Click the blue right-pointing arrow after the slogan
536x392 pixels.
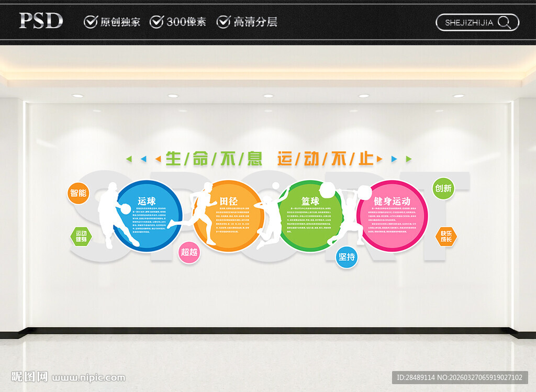click(394, 159)
